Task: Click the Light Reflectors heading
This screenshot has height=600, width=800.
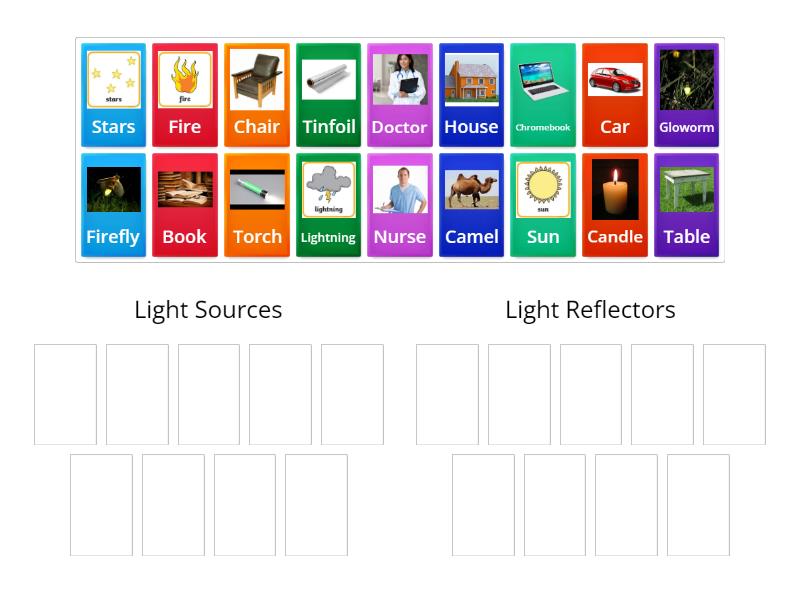Action: click(x=591, y=310)
